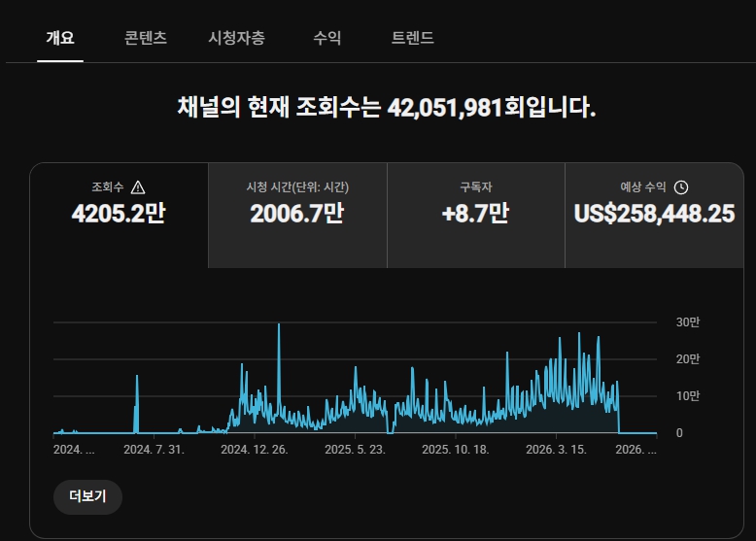This screenshot has height=541, width=756.
Task: Click the 30만 y-axis label
Action: (x=688, y=321)
